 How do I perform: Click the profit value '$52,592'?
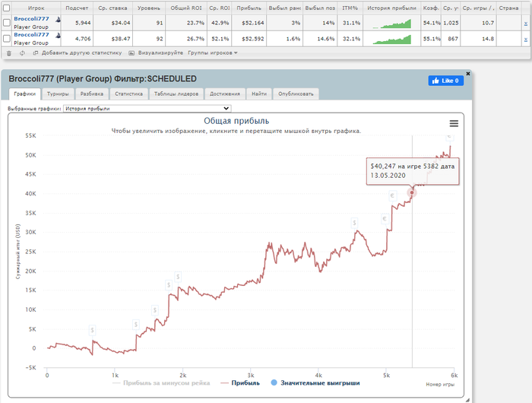[x=253, y=39]
